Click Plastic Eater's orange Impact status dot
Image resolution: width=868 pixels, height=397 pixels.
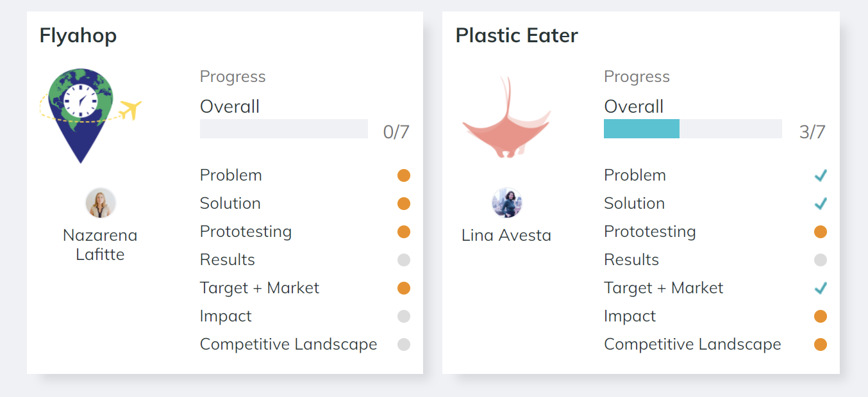point(821,316)
